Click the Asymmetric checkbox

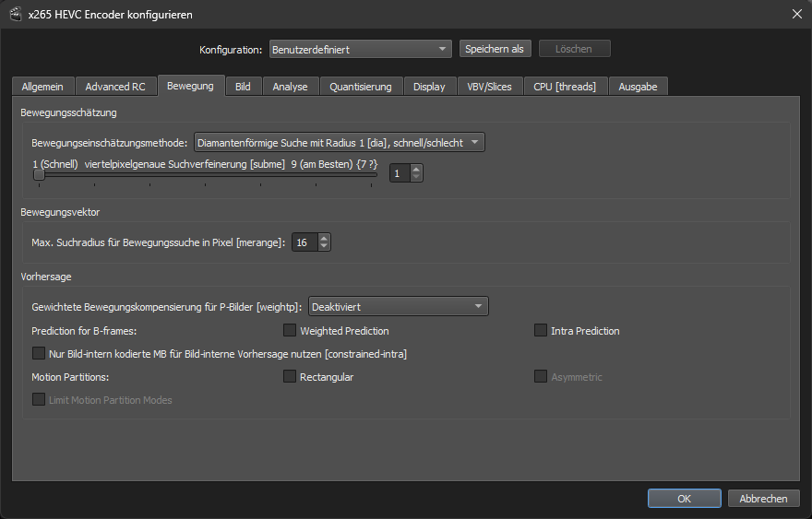click(540, 376)
